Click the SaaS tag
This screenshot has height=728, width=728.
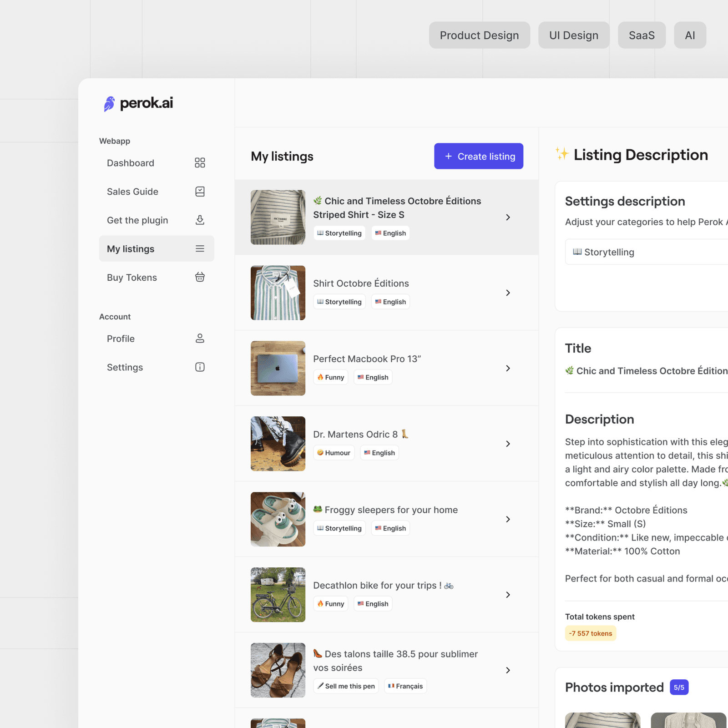pyautogui.click(x=642, y=35)
